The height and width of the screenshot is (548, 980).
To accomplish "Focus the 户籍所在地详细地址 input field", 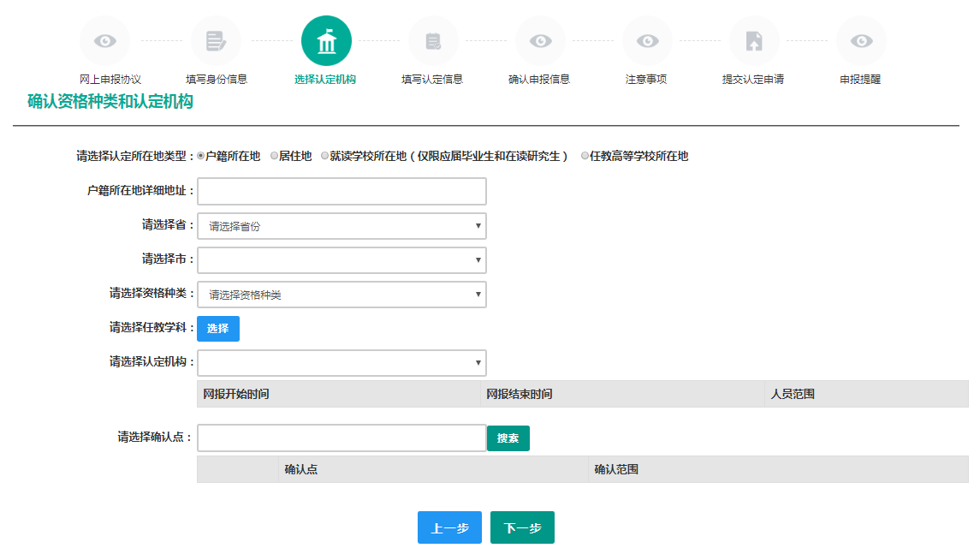I will 342,191.
